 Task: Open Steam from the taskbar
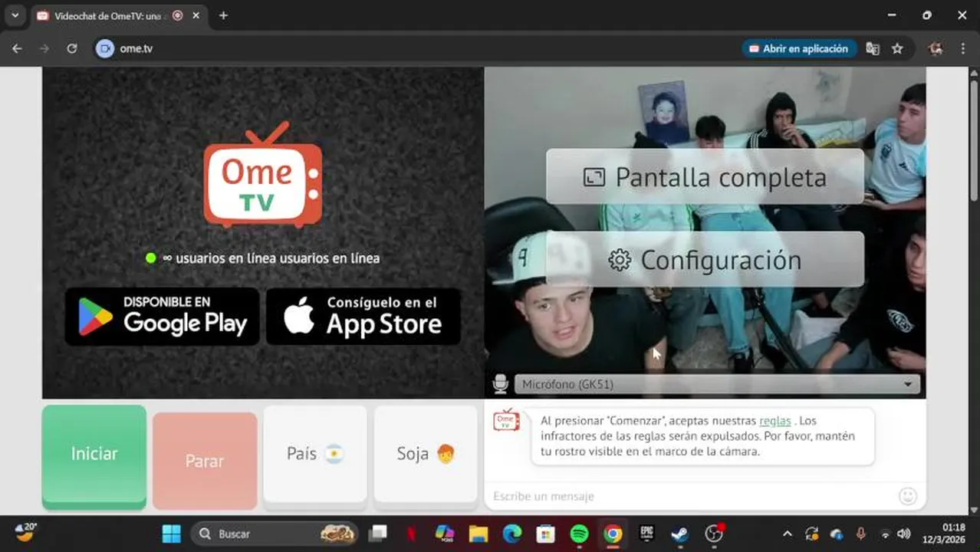click(680, 534)
